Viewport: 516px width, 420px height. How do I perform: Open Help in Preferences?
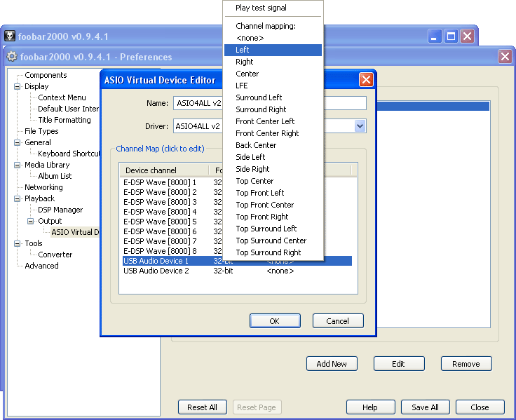click(371, 407)
